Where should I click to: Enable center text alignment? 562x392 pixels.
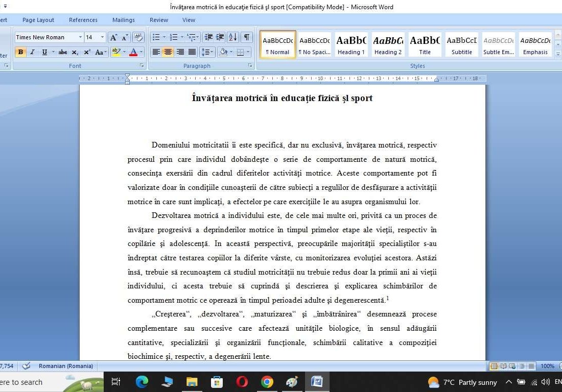tap(168, 52)
